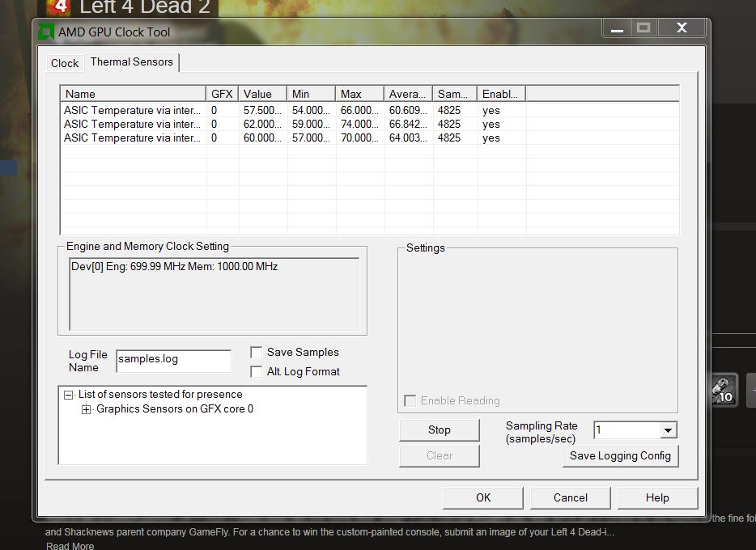The width and height of the screenshot is (756, 550).
Task: Click the current value cell reading 57.500...
Action: coord(262,110)
